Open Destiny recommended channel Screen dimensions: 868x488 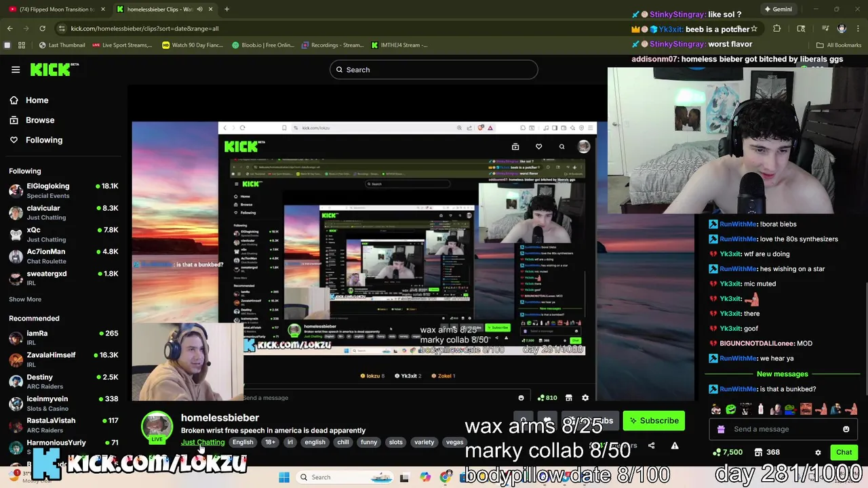click(x=63, y=381)
